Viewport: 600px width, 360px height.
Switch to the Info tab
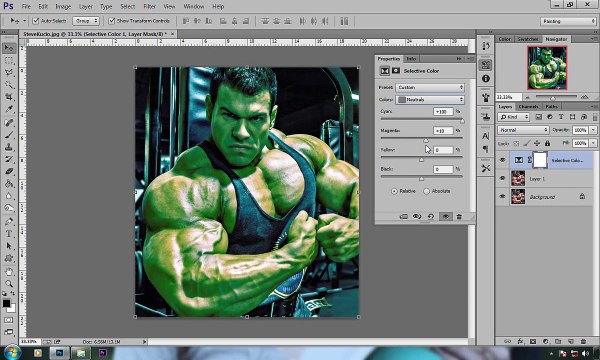pyautogui.click(x=411, y=59)
